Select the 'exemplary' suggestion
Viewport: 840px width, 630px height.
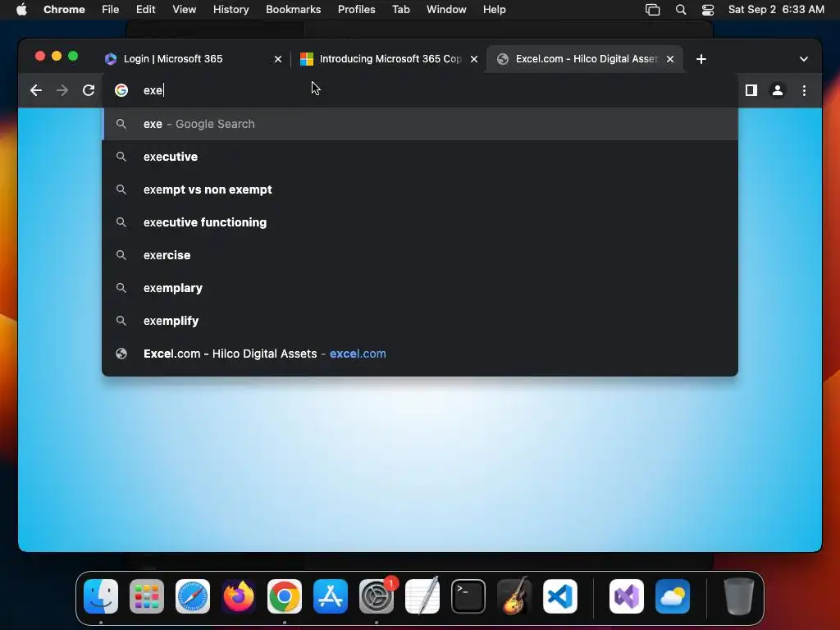pos(420,288)
